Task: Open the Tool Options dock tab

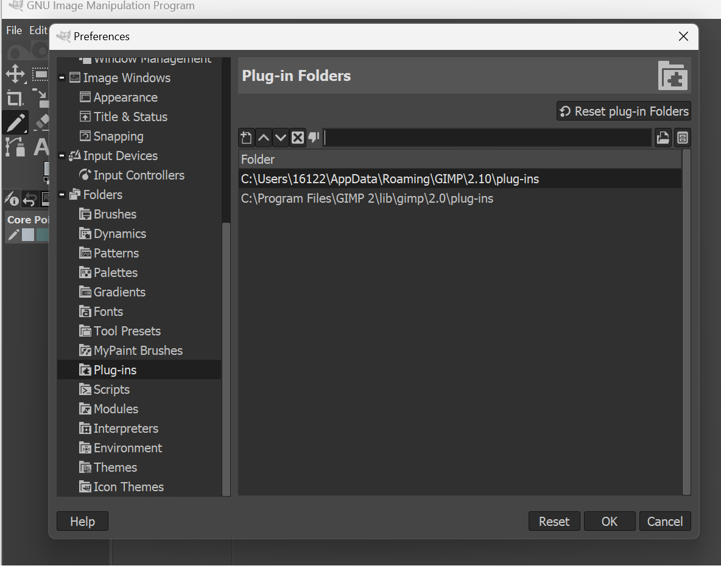Action: coord(12,199)
